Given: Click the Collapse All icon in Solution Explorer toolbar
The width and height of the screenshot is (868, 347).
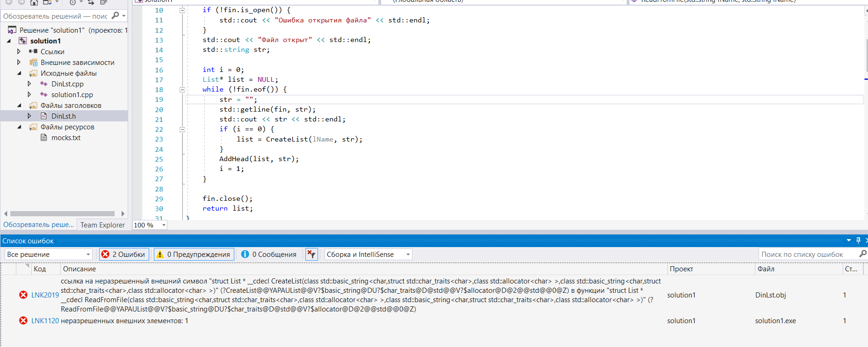Looking at the screenshot, I should click(x=103, y=2).
